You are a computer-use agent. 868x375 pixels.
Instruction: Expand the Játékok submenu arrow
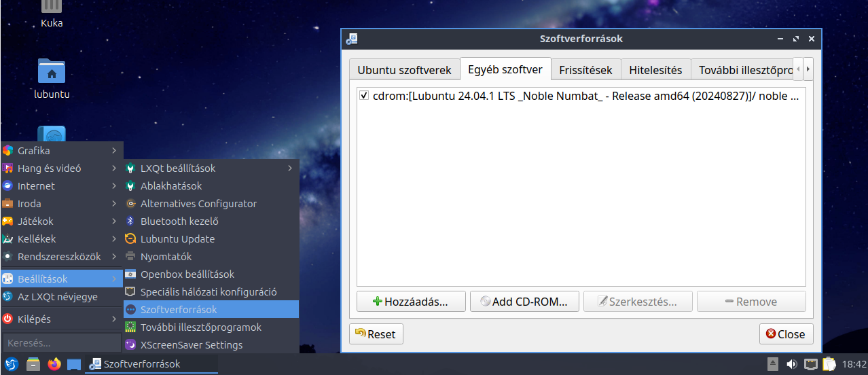(114, 221)
